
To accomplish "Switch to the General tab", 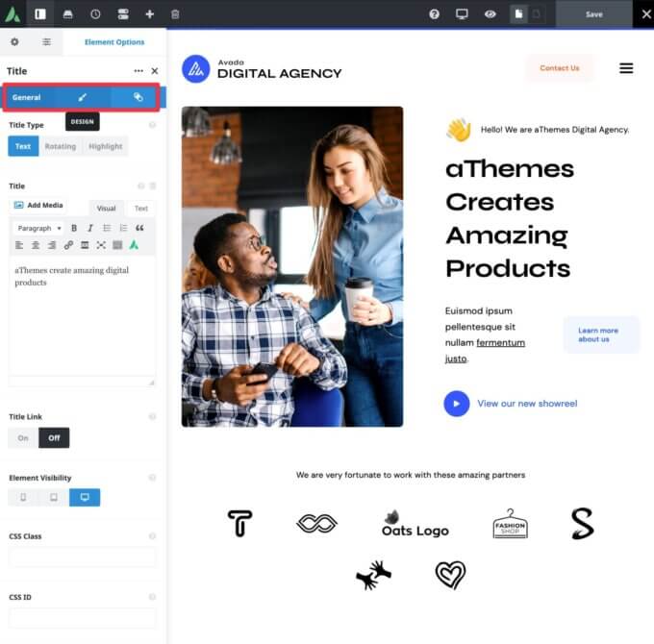I will [x=26, y=97].
